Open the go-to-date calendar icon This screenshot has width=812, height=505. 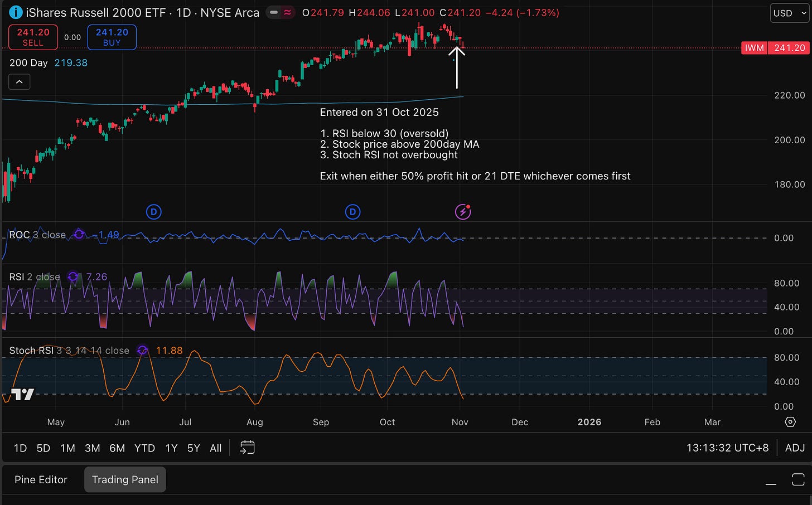[x=247, y=448]
